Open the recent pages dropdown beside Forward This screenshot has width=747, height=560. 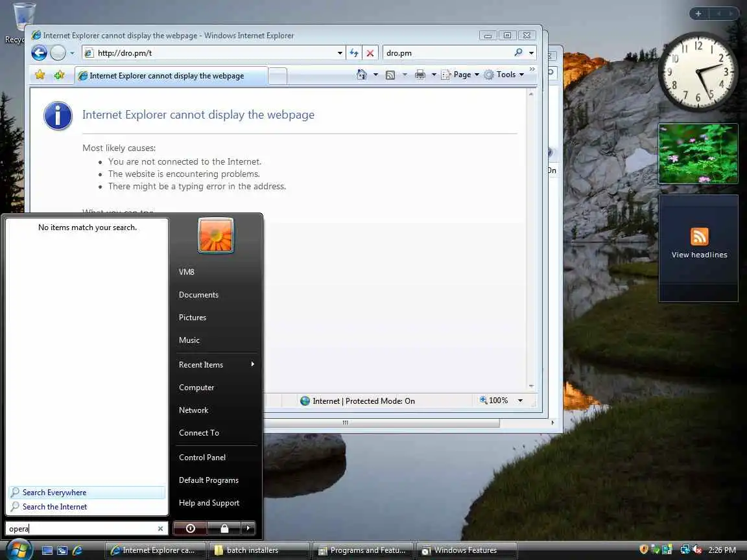72,53
